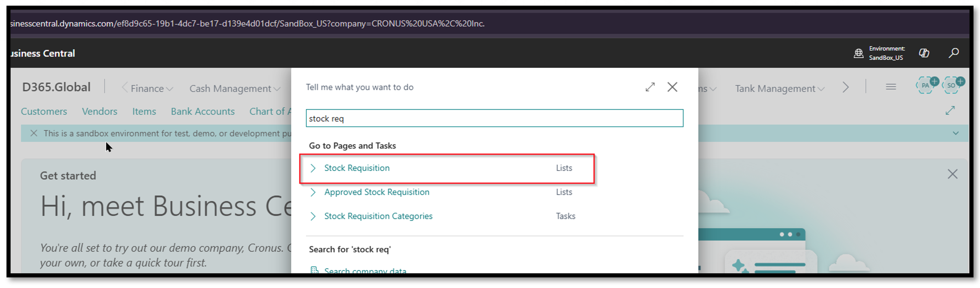Open the Cash Management dropdown menu
Screen dimensions: 980x288
pos(234,89)
